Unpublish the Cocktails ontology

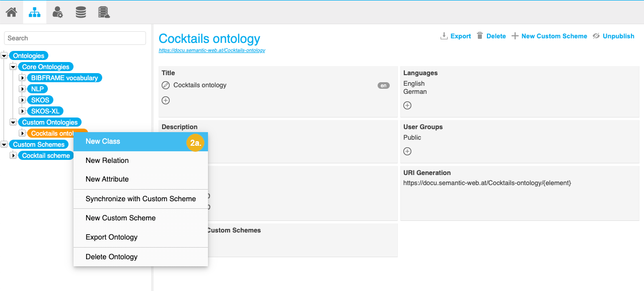[613, 36]
